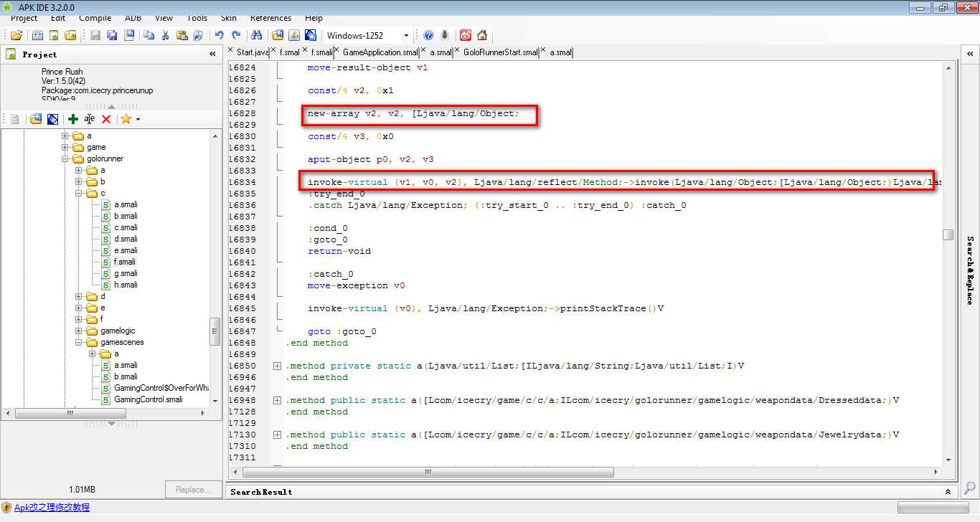Screen dimensions: 980x522
Task: Expand the game folder in tree
Action: point(65,147)
